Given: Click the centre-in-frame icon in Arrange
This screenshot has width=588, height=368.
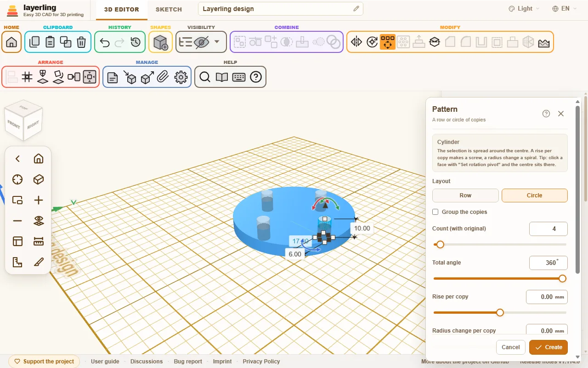Looking at the screenshot, I should pyautogui.click(x=90, y=77).
